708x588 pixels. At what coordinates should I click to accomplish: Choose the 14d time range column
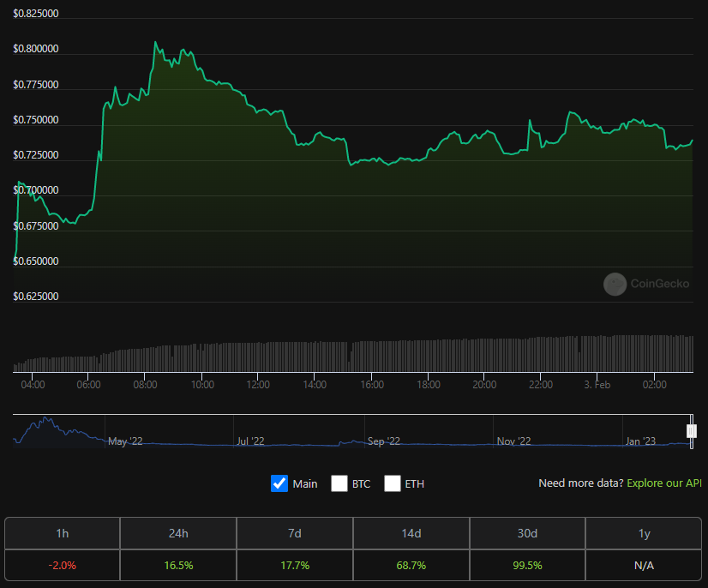(x=411, y=533)
